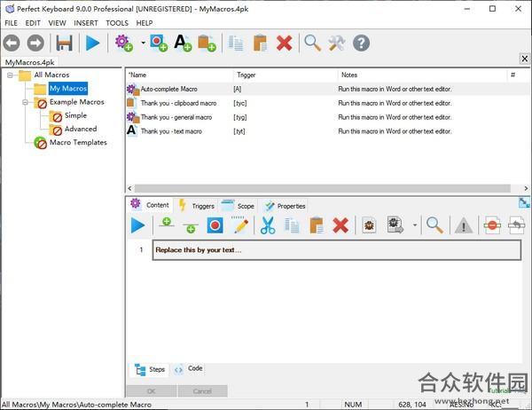Open dropdown arrow beside debug options icon

[415, 225]
